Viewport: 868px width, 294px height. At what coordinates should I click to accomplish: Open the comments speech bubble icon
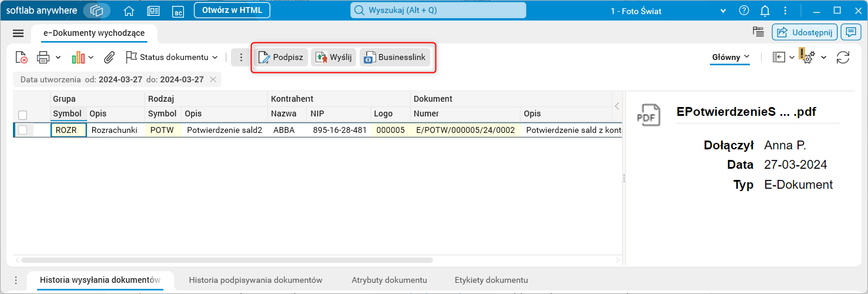pyautogui.click(x=850, y=32)
